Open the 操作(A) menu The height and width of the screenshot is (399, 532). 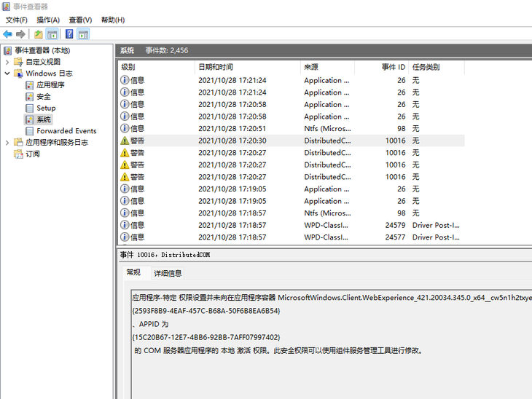click(x=48, y=20)
